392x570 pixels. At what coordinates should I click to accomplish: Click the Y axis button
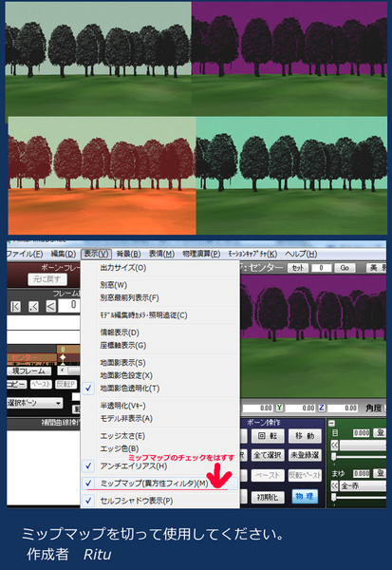(279, 408)
